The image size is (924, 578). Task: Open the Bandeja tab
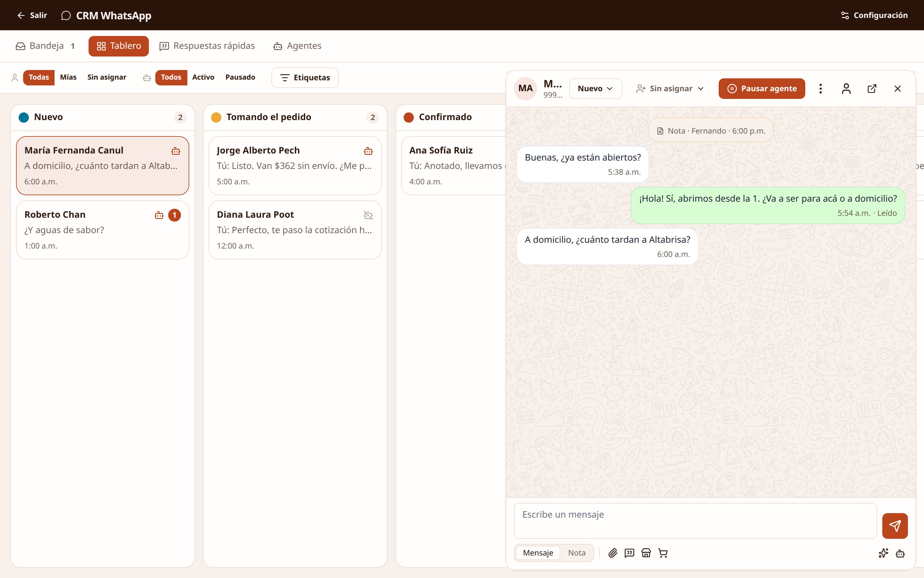coord(46,46)
